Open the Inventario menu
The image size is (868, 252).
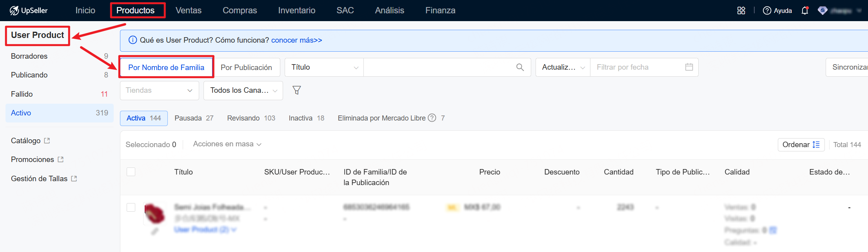pos(297,11)
